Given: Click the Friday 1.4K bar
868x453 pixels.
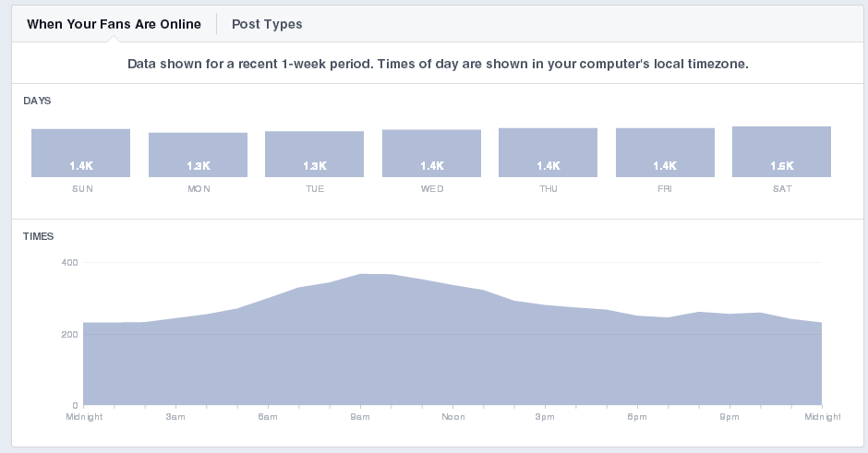Looking at the screenshot, I should (665, 152).
